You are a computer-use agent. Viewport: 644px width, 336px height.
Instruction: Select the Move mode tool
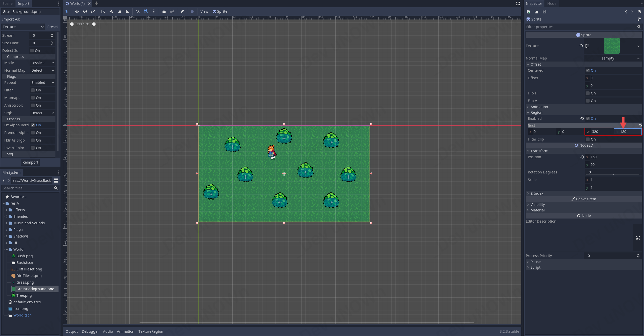(77, 11)
